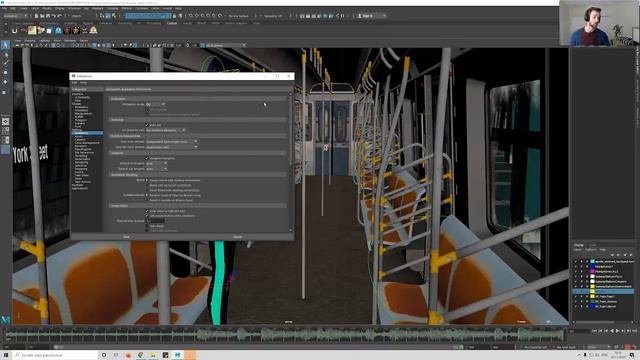
Task: Open the Symmetry dropdown on status line
Action: tap(273, 16)
